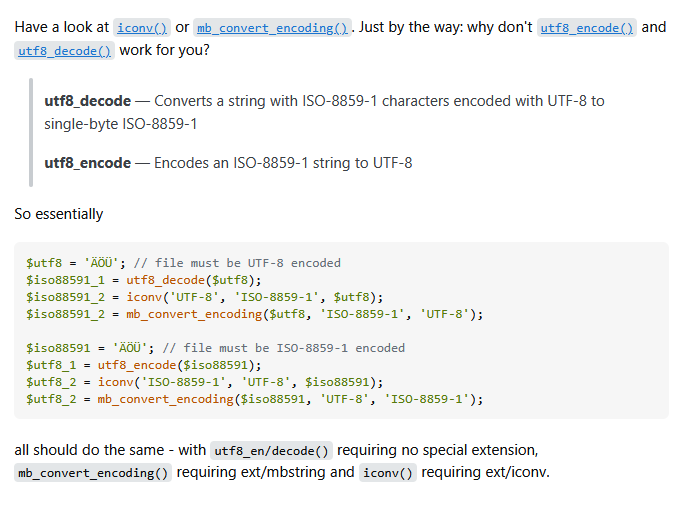The height and width of the screenshot is (509, 695).
Task: Click bold utf8_encode in the blockquote
Action: click(88, 163)
